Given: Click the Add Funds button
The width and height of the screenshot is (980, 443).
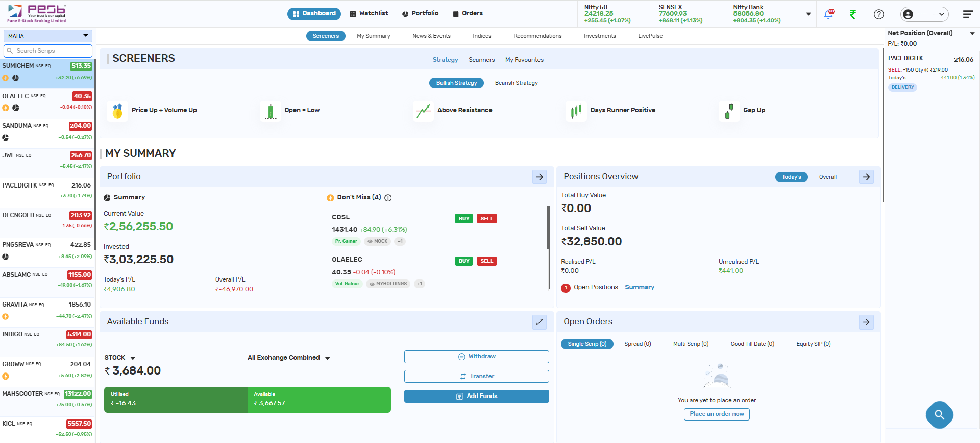Looking at the screenshot, I should (477, 396).
